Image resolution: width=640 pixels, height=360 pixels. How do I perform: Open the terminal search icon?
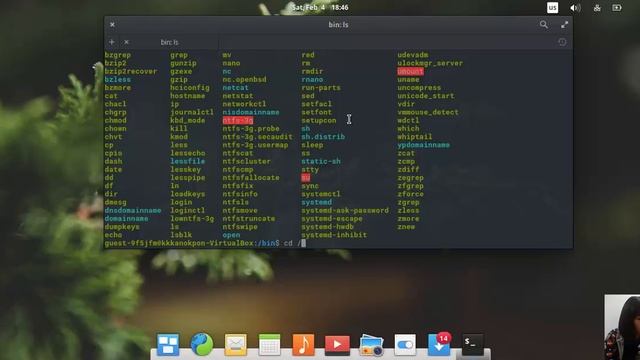[544, 24]
